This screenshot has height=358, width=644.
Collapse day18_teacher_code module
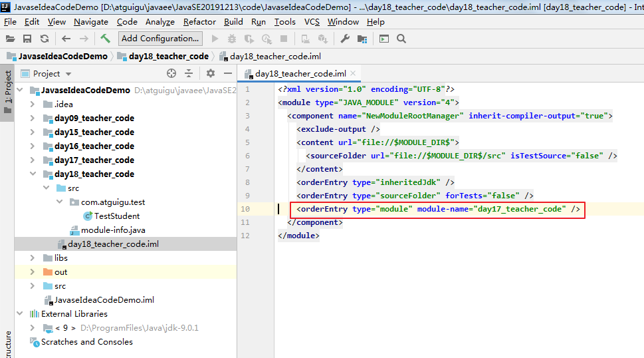pos(33,174)
